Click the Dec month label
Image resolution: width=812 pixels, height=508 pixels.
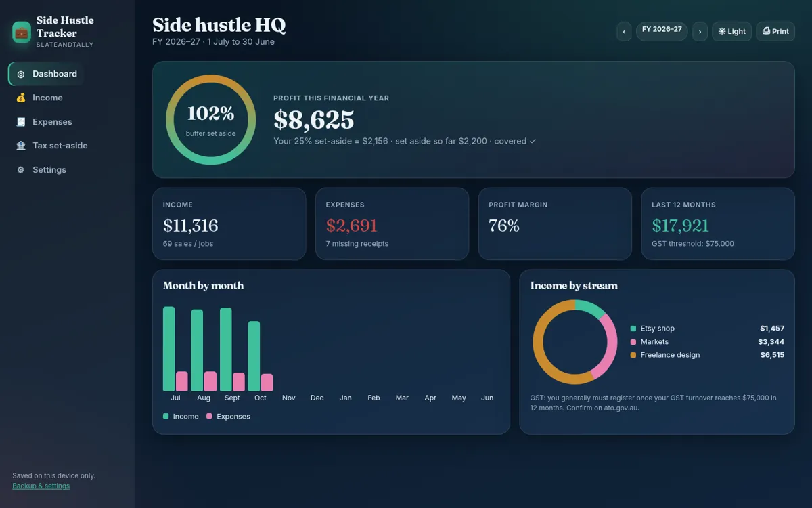coord(317,398)
